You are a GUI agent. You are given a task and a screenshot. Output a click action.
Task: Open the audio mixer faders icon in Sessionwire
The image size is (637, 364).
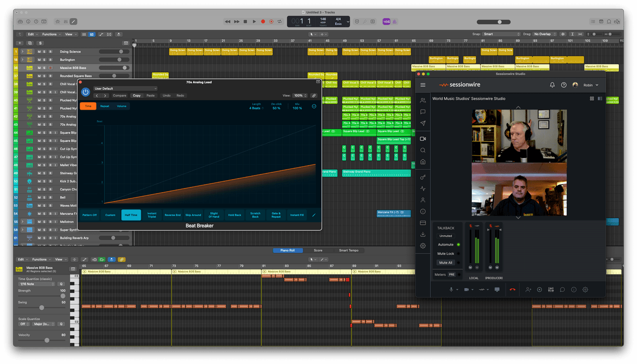[x=550, y=289]
